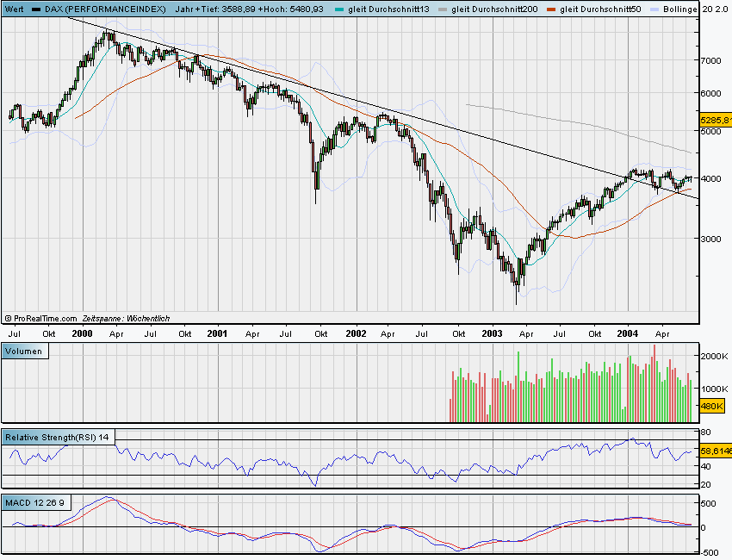The width and height of the screenshot is (732, 560).
Task: Open the ProRealTime.com copyright link
Action: 41,319
